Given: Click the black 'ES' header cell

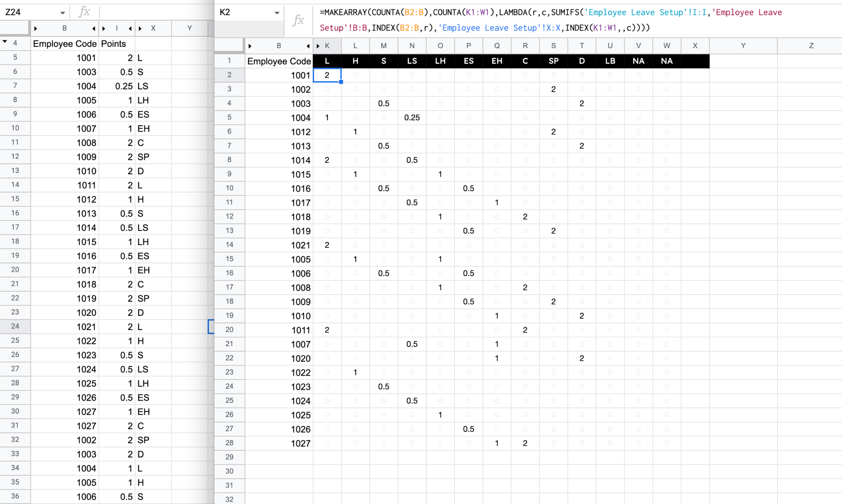Looking at the screenshot, I should 468,61.
